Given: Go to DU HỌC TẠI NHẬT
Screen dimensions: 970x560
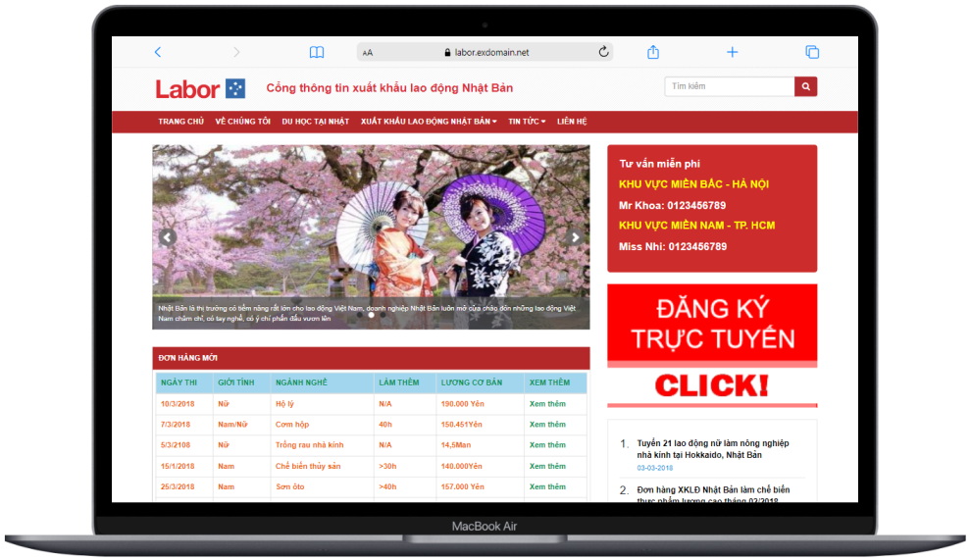Looking at the screenshot, I should coord(316,122).
